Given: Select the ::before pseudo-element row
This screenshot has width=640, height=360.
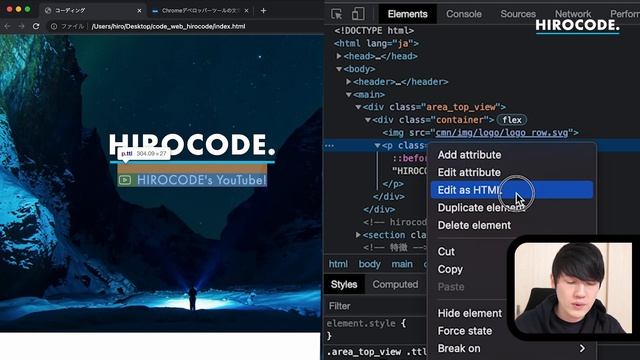Looking at the screenshot, I should click(x=409, y=158).
